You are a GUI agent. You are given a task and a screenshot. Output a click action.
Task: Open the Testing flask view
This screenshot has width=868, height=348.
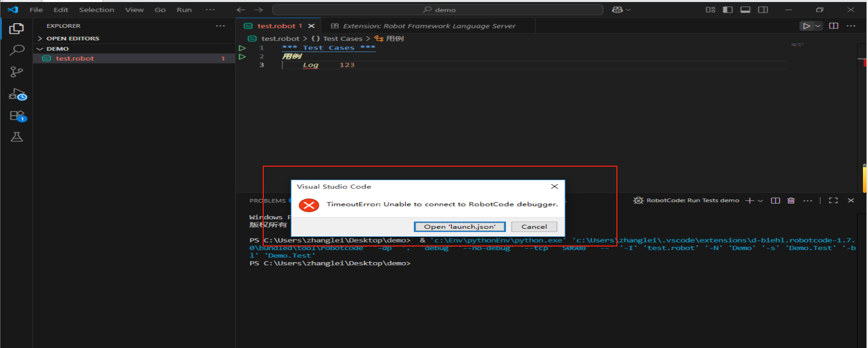click(x=17, y=137)
